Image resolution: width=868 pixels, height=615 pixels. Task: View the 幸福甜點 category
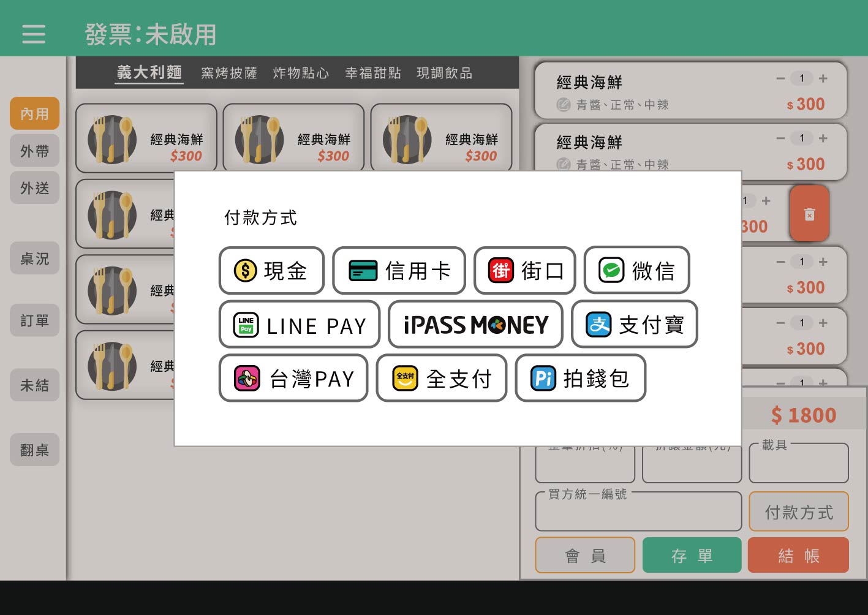click(x=373, y=74)
